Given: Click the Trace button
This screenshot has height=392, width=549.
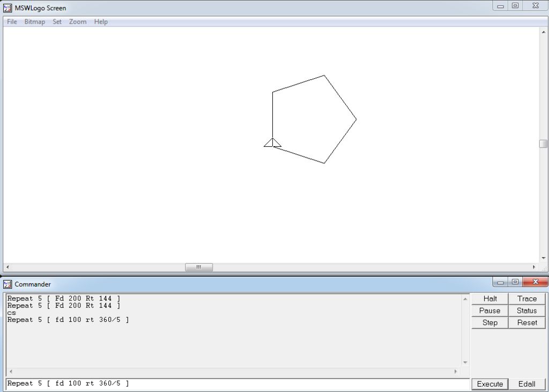Looking at the screenshot, I should (526, 299).
